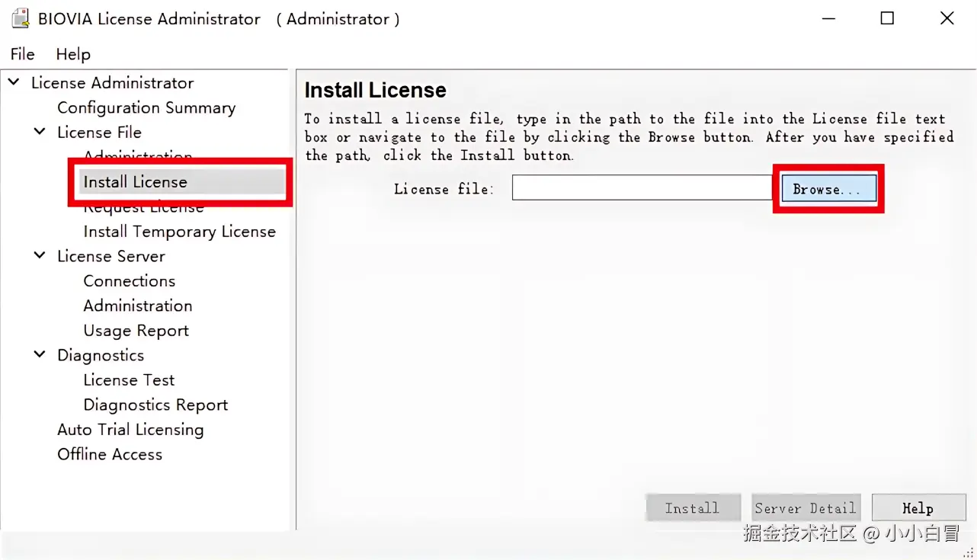Open the Diagnostics Report page

155,405
